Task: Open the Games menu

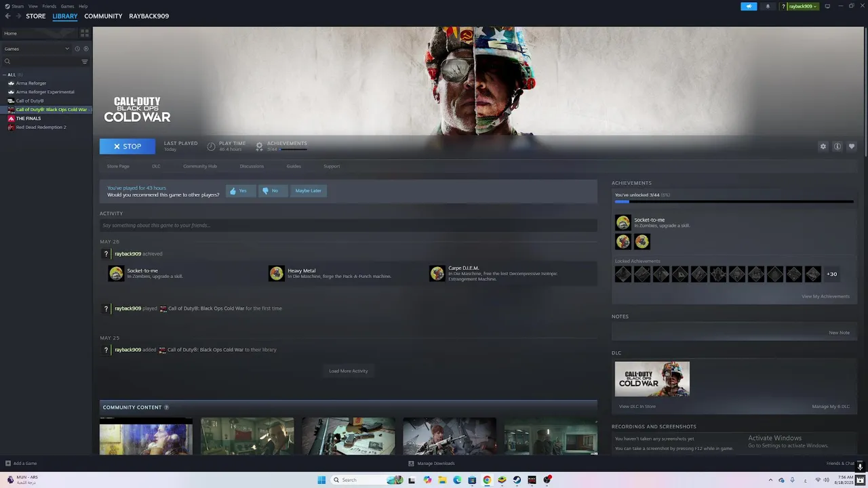Action: 68,6
